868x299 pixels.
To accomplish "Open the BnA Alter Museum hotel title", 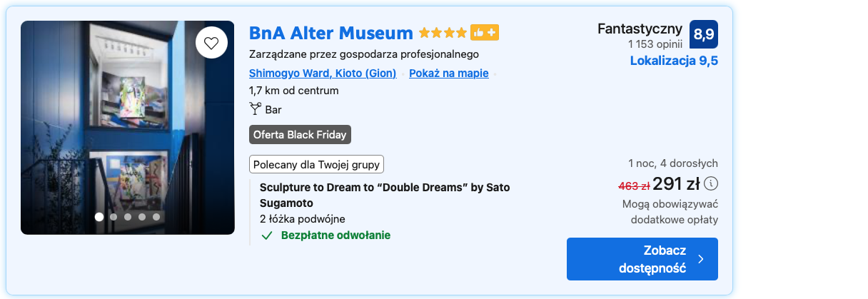I will (331, 33).
